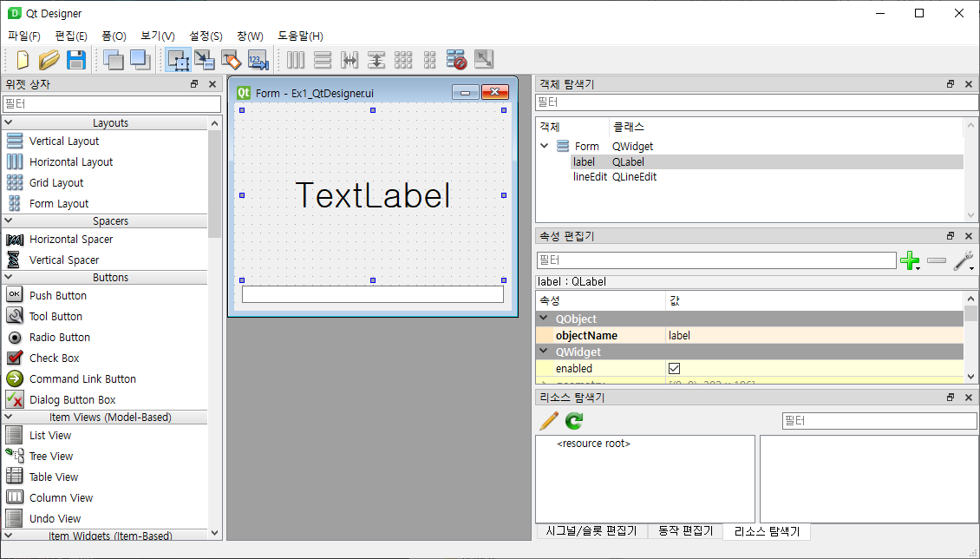Collapse the Form tree node
Viewport: 980px width, 559px height.
(x=545, y=146)
